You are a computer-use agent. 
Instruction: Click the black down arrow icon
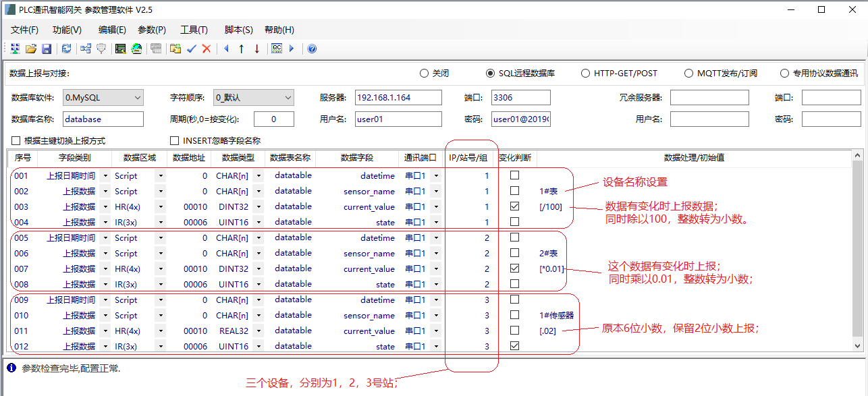coord(256,49)
